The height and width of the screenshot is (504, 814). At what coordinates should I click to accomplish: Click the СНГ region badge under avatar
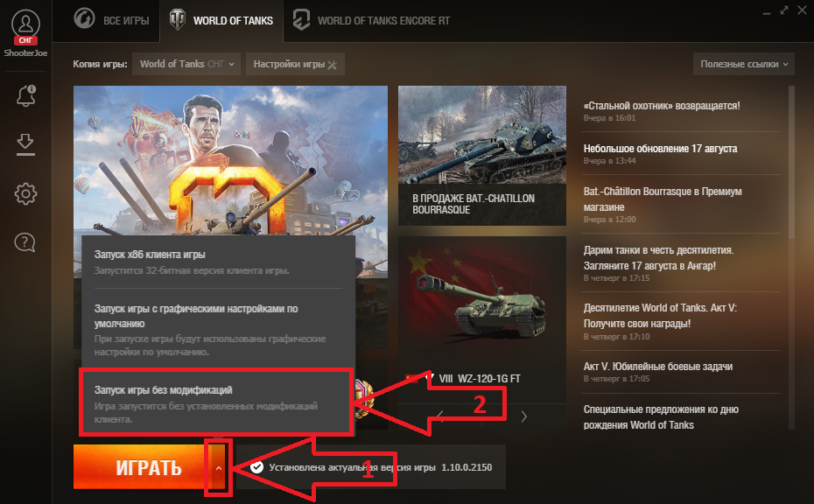tap(25, 40)
